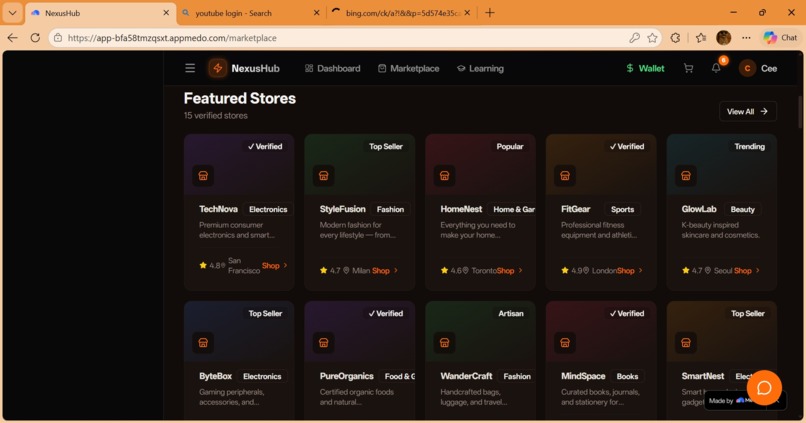Screen dimensions: 806x423
Task: Click the Sports tag on FitGear
Action: 622,210
